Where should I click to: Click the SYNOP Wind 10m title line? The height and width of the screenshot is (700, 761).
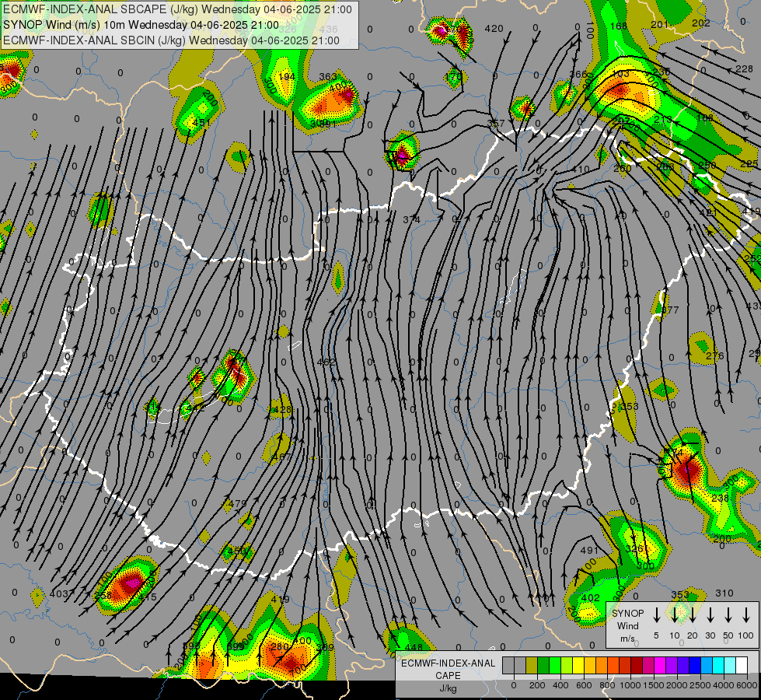pos(141,25)
